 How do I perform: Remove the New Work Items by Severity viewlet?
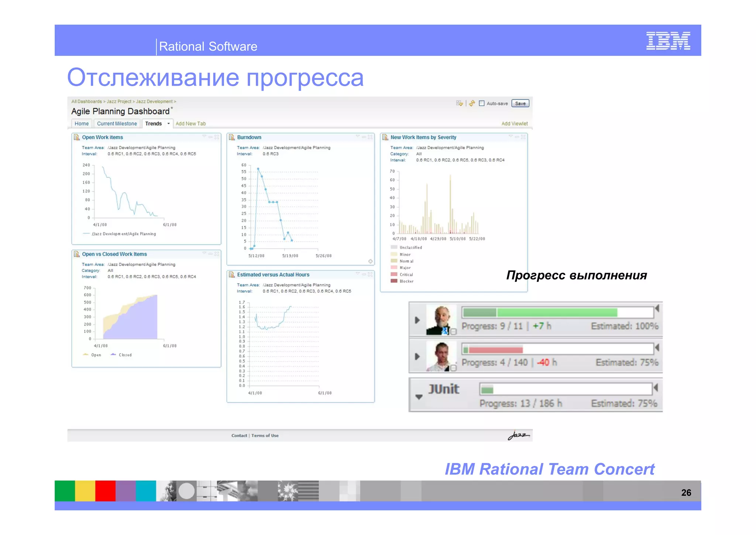click(523, 137)
